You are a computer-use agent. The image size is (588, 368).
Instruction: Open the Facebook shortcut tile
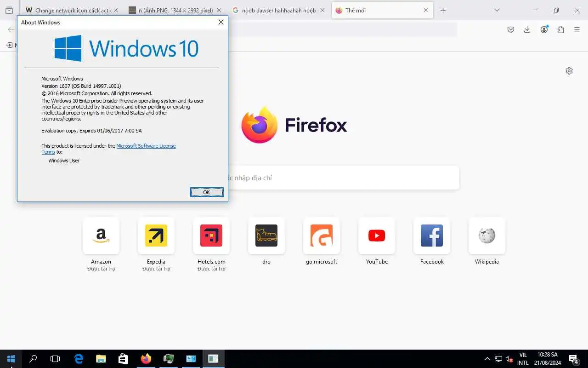432,236
